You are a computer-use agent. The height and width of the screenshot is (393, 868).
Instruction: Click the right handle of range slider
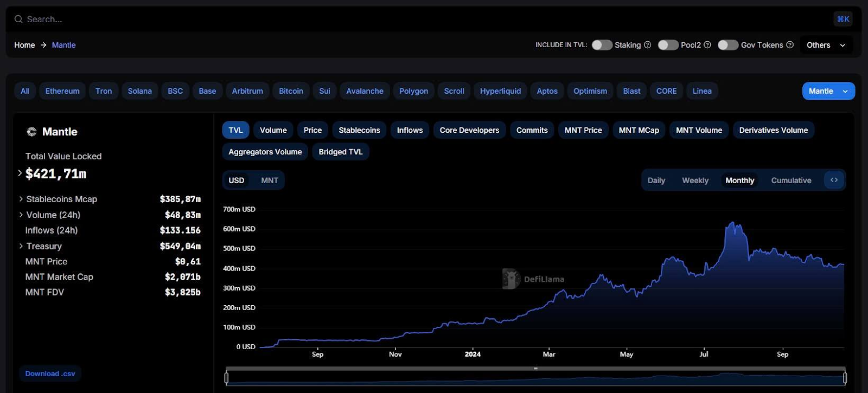845,377
